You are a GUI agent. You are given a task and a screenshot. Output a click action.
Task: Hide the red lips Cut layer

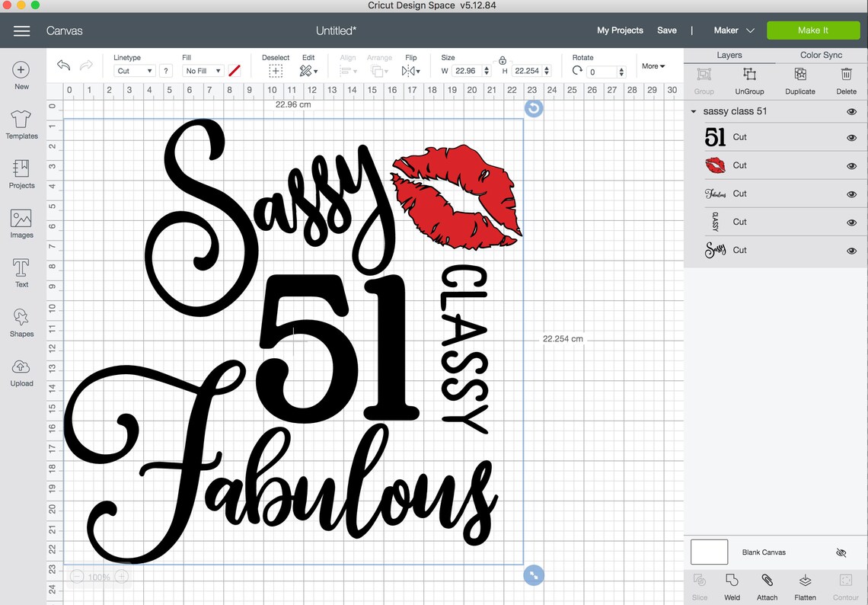pos(851,165)
